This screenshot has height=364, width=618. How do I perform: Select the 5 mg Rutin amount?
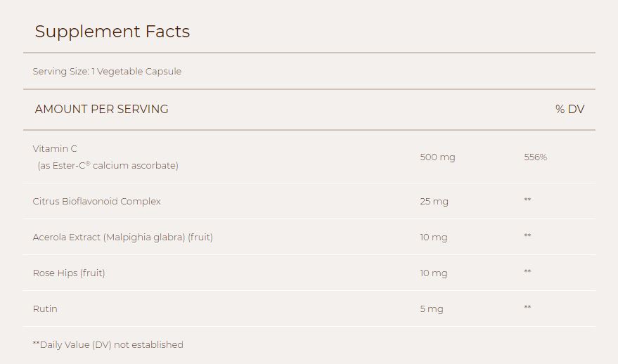[x=432, y=309]
